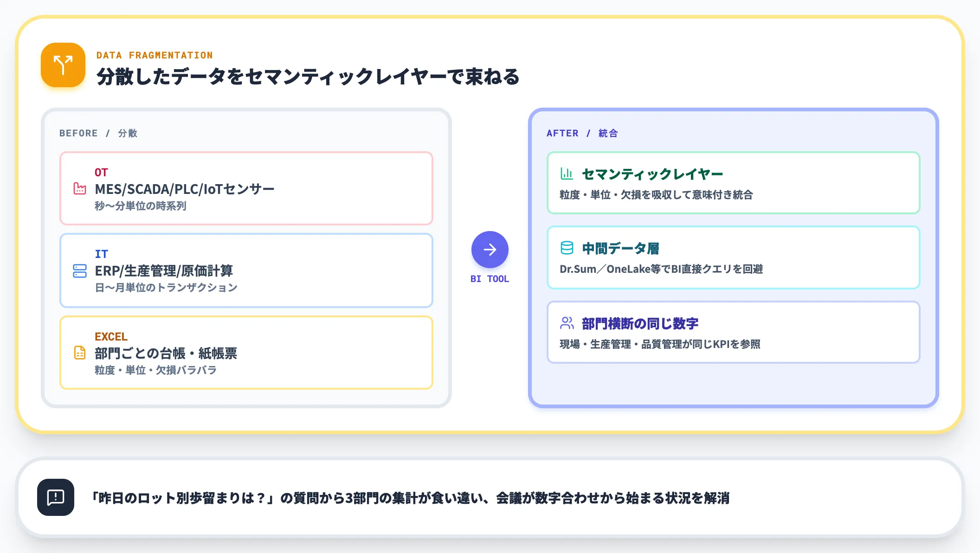The image size is (980, 553).
Task: Click the 現場・生産管理・品質管理が同じKPIを参照 text
Action: pos(660,344)
